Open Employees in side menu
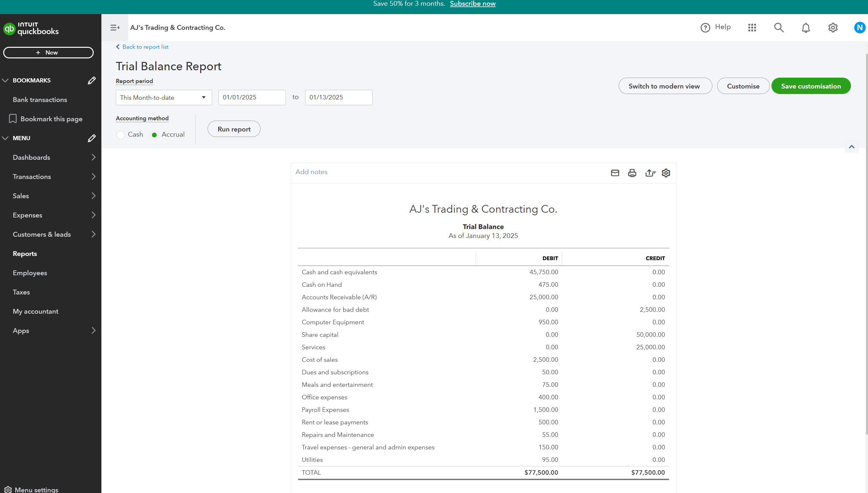The width and height of the screenshot is (868, 493). pos(30,273)
